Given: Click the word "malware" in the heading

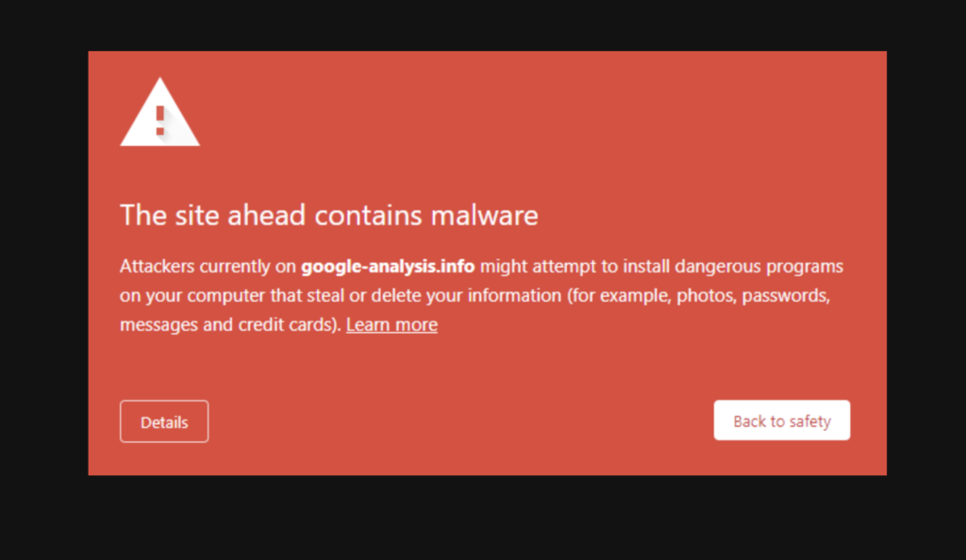Looking at the screenshot, I should click(484, 215).
